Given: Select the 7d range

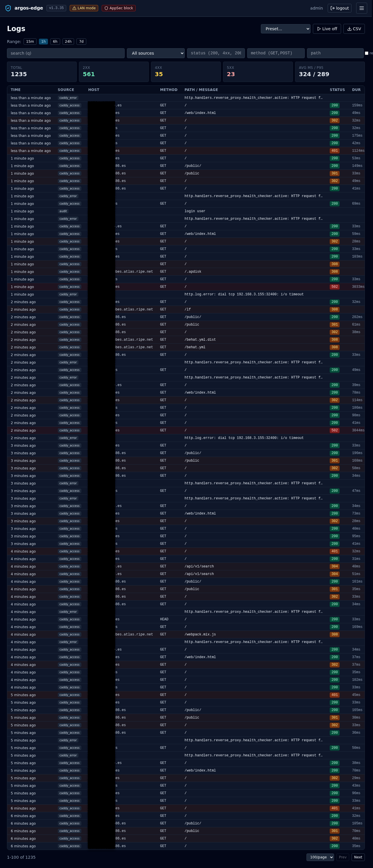Looking at the screenshot, I should [x=81, y=42].
